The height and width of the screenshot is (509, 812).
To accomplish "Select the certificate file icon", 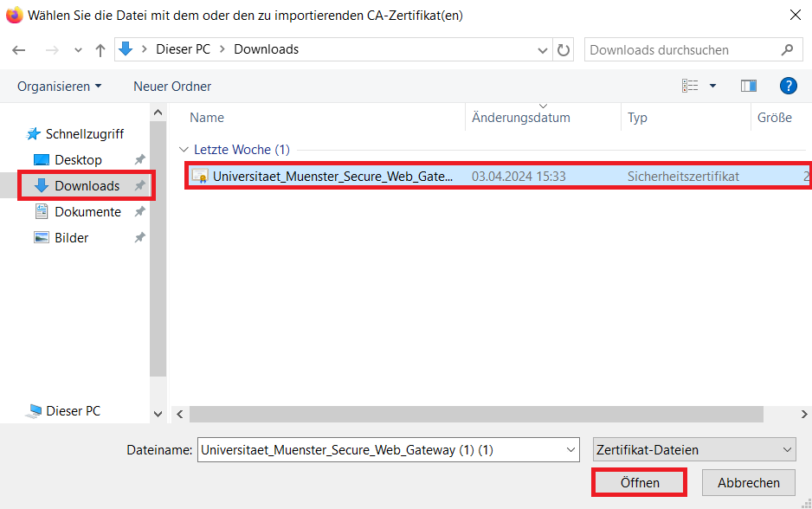I will point(200,177).
